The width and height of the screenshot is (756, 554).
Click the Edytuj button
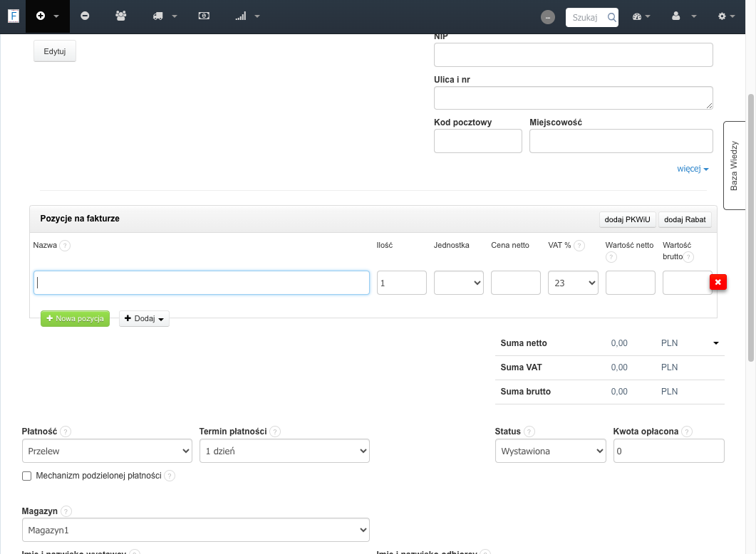(x=54, y=51)
